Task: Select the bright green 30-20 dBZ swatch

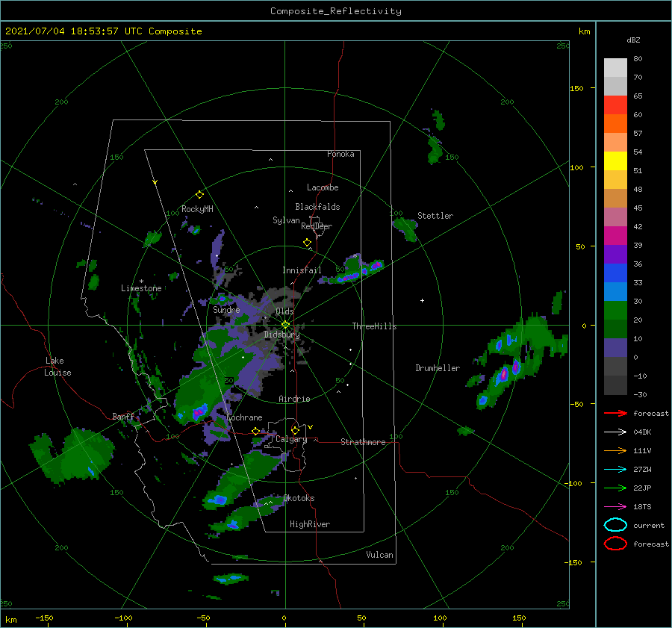Action: click(x=615, y=311)
